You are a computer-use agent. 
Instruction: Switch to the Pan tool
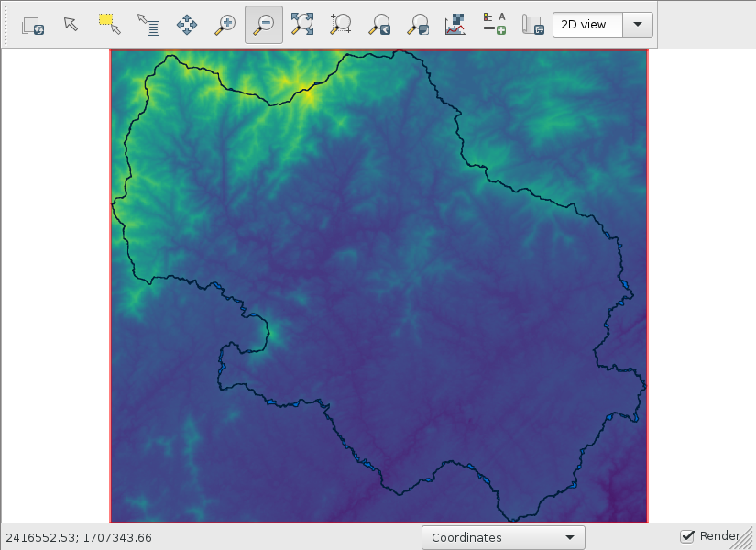click(187, 25)
